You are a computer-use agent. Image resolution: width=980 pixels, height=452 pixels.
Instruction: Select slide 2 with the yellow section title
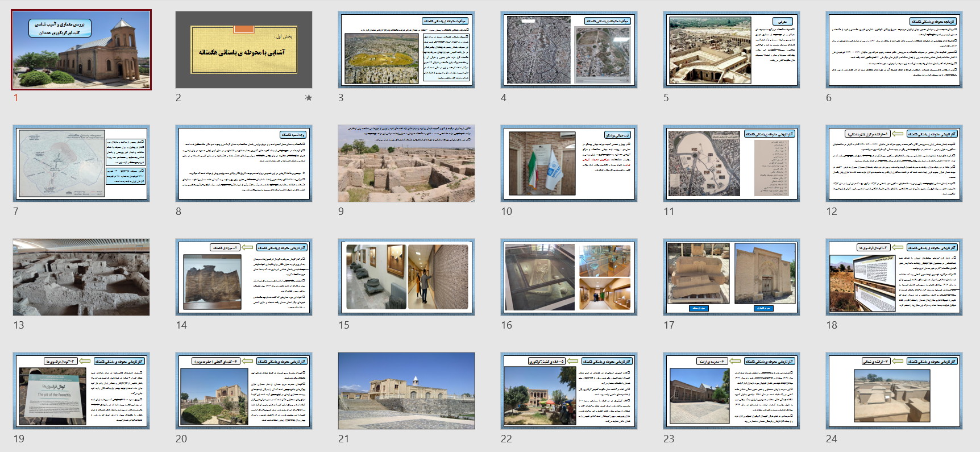[244, 49]
